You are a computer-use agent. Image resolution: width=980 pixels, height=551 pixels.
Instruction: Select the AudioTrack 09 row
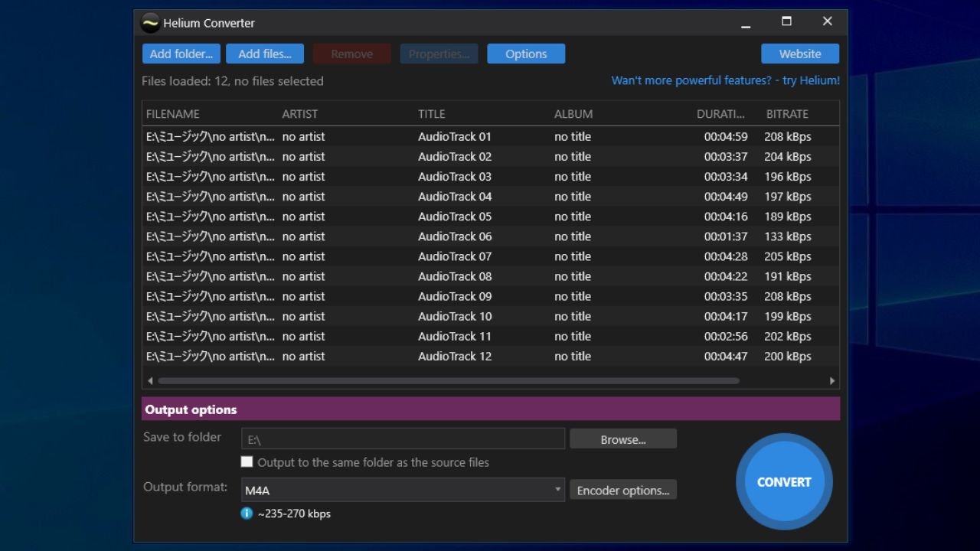click(x=490, y=295)
